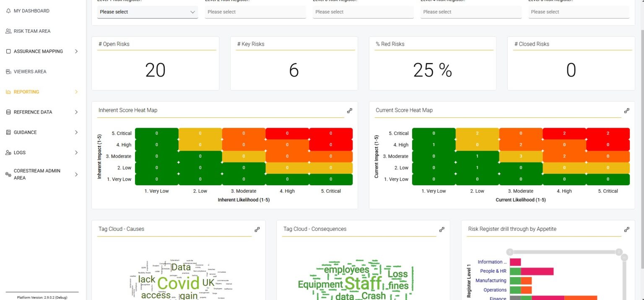Click the People & HR chart label
644x300 pixels.
coord(493,271)
